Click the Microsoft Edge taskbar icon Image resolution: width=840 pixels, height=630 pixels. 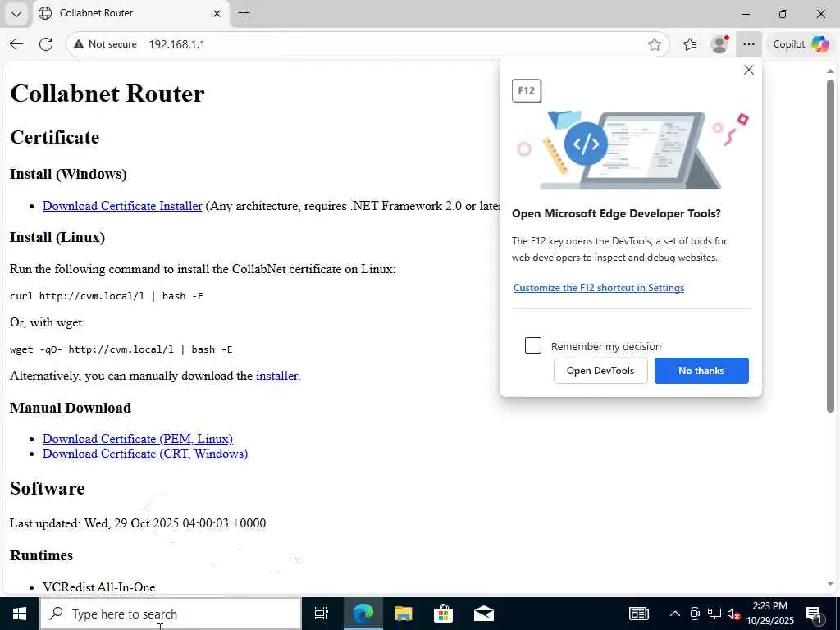click(x=363, y=614)
